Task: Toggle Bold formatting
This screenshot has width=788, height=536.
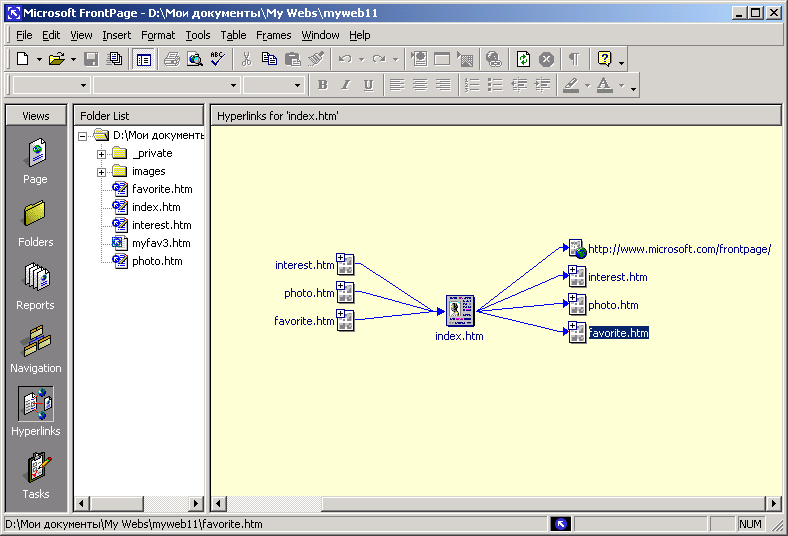Action: click(323, 85)
